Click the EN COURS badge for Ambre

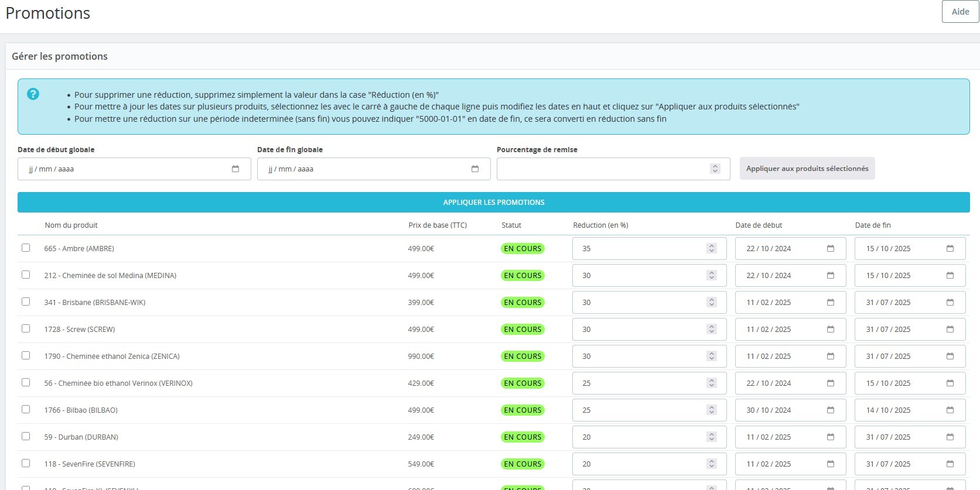click(523, 248)
